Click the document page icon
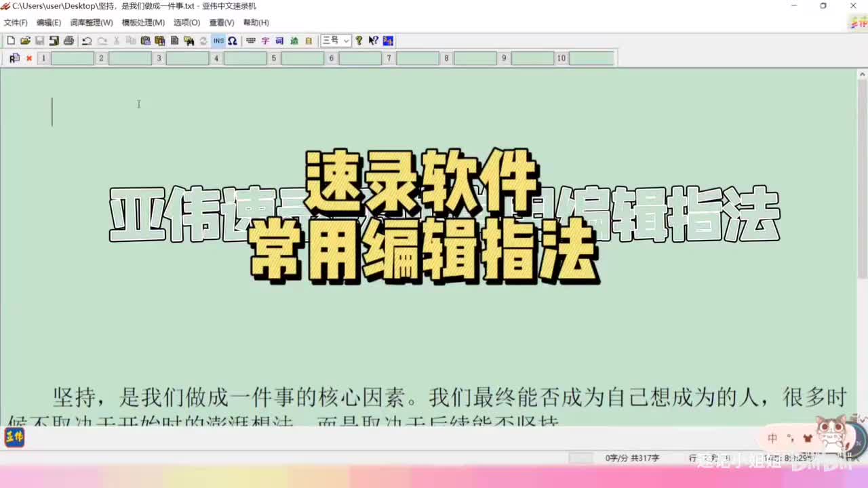The width and height of the screenshot is (868, 488). point(174,41)
